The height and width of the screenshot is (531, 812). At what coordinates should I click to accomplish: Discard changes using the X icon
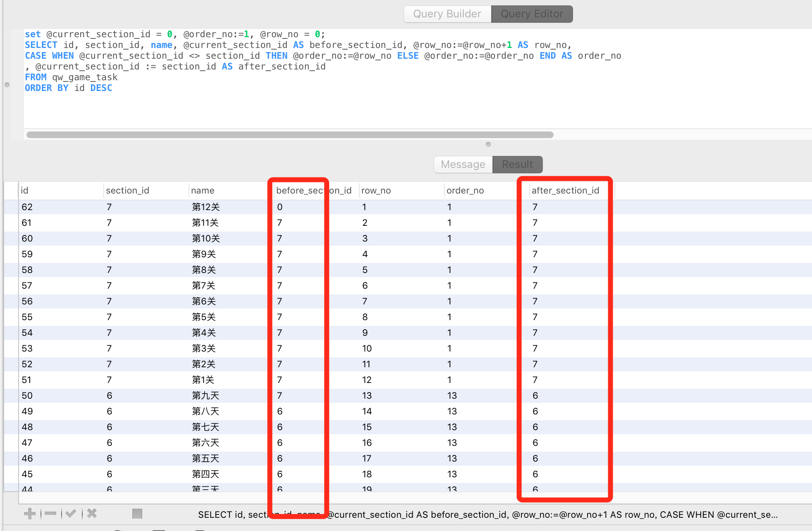coord(91,513)
